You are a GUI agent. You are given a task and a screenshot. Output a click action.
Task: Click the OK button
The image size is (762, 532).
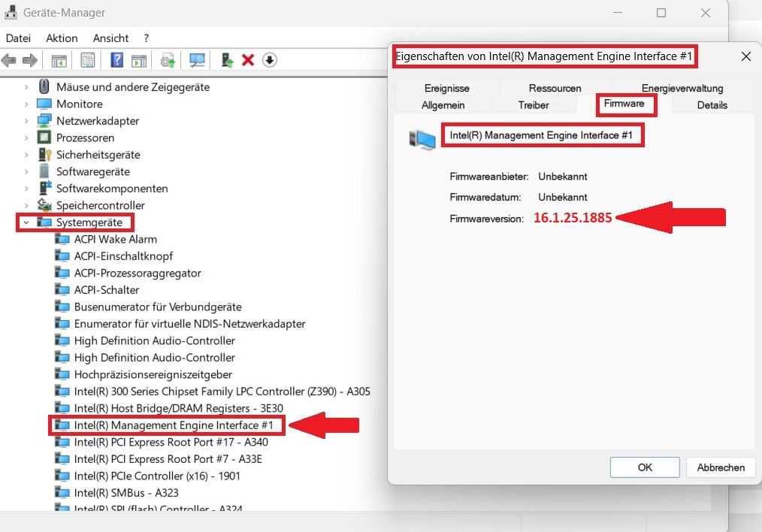pos(645,467)
